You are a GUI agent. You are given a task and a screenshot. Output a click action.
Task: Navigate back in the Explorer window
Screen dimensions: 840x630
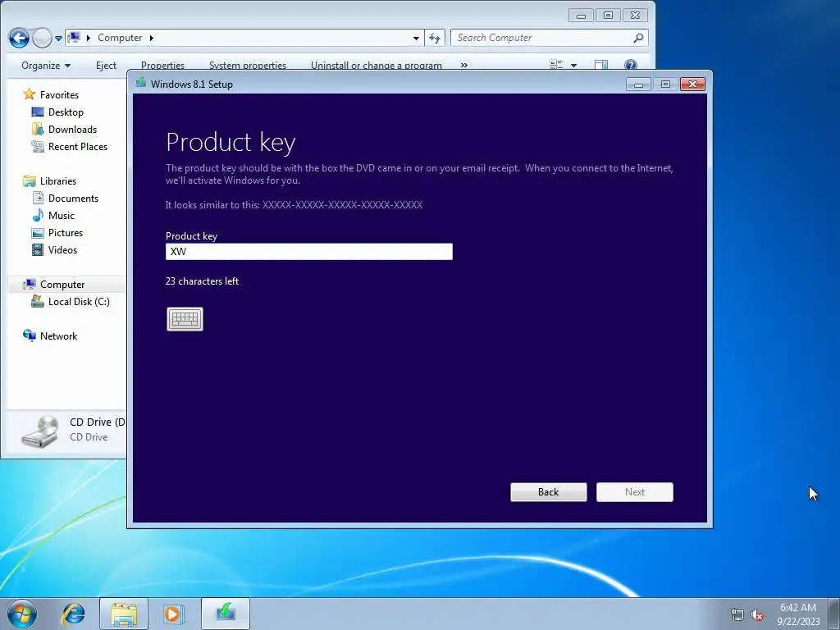coord(19,38)
